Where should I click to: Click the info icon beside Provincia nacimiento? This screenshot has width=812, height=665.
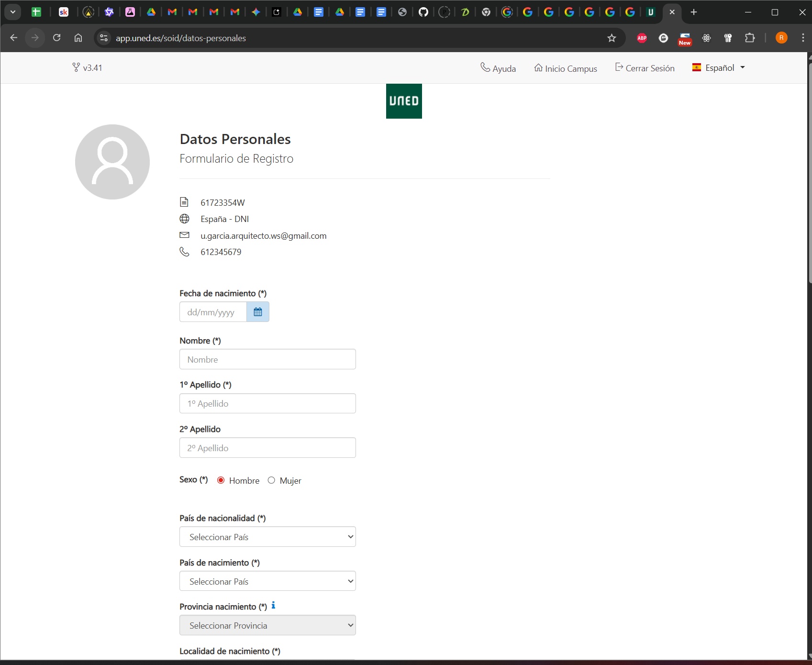point(273,606)
